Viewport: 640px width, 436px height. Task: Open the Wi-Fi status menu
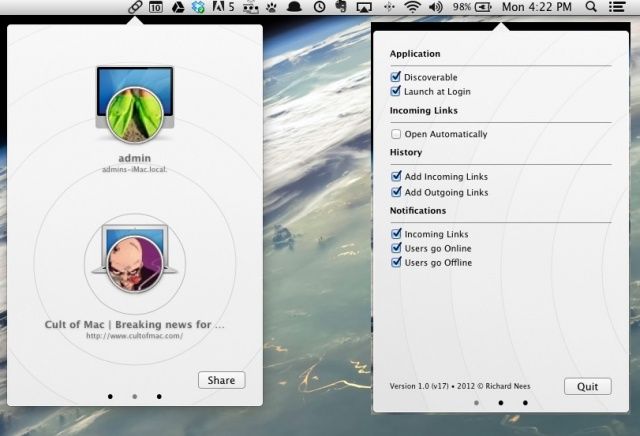(412, 7)
